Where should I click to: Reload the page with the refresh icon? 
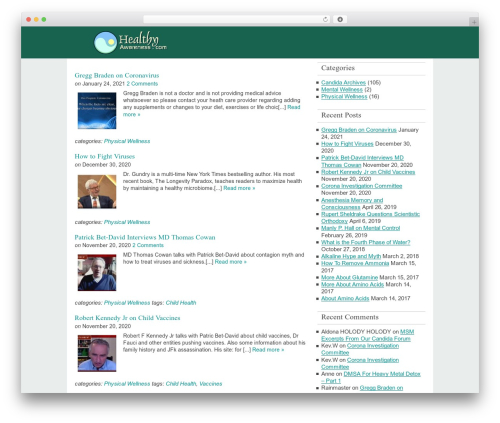(325, 19)
